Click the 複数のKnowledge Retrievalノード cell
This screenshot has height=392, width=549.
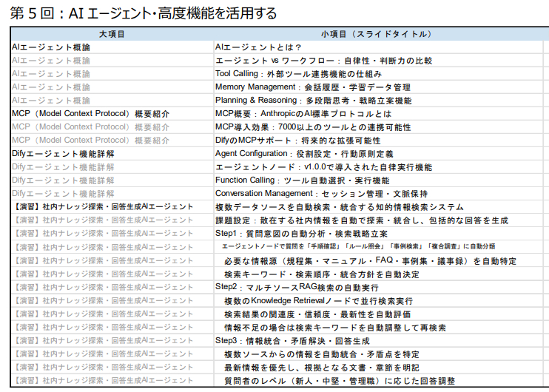pyautogui.click(x=318, y=301)
